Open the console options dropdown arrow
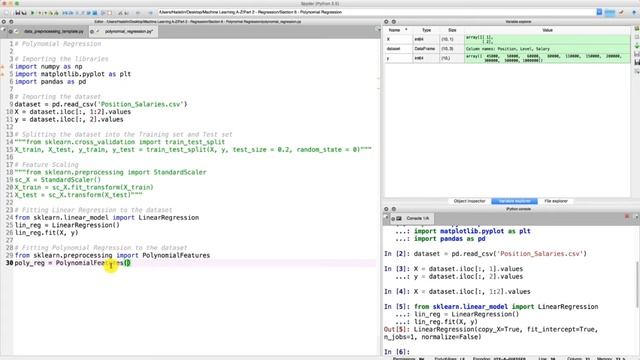640x360 pixels. pyautogui.click(x=636, y=217)
